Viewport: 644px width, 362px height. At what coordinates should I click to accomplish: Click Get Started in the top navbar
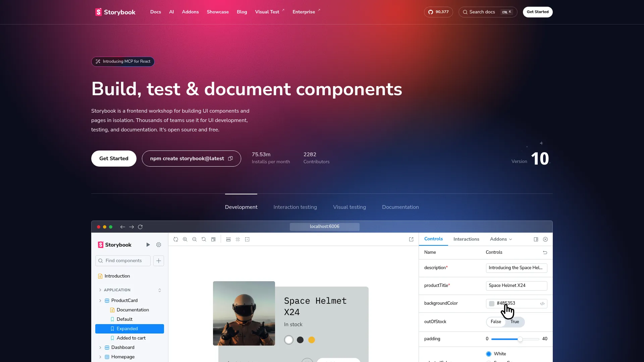(538, 12)
